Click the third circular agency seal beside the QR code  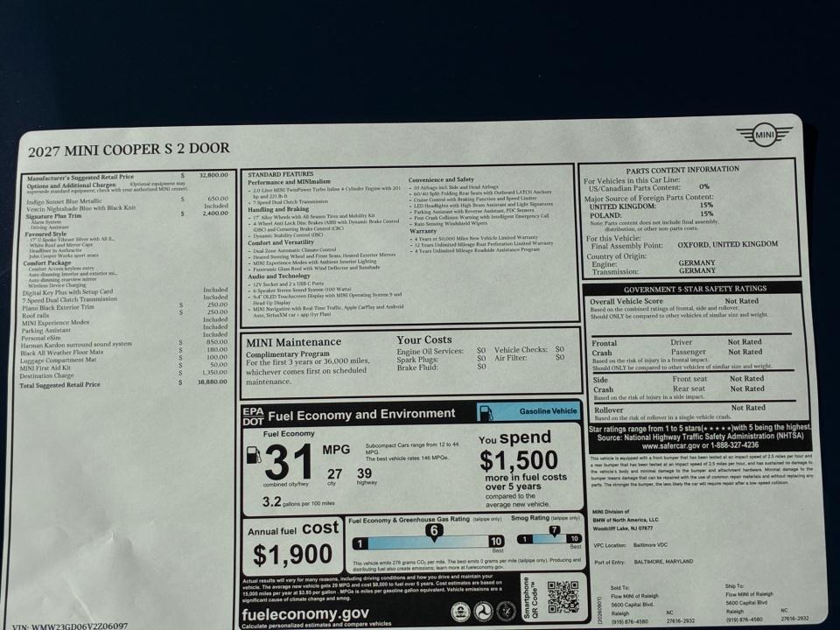[506, 612]
